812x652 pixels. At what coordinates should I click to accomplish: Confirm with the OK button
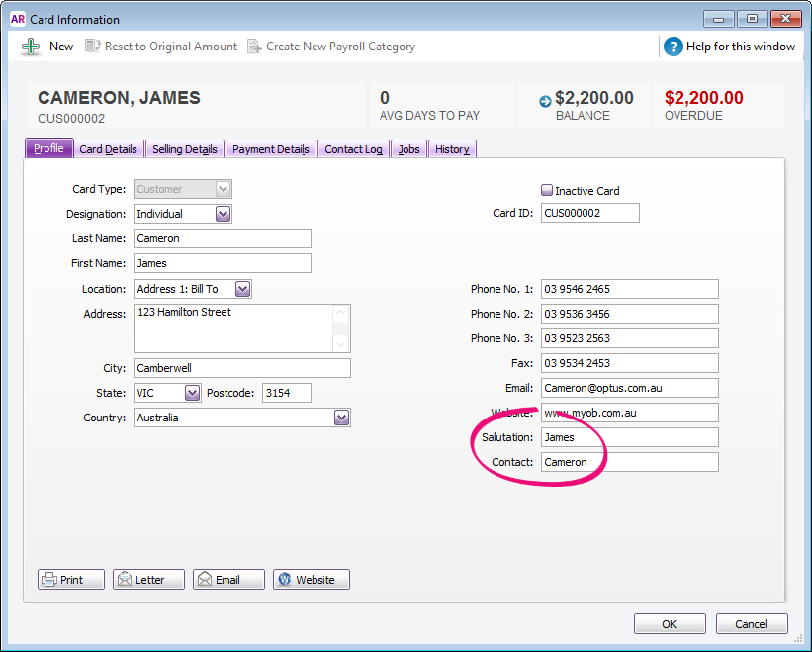(x=669, y=624)
